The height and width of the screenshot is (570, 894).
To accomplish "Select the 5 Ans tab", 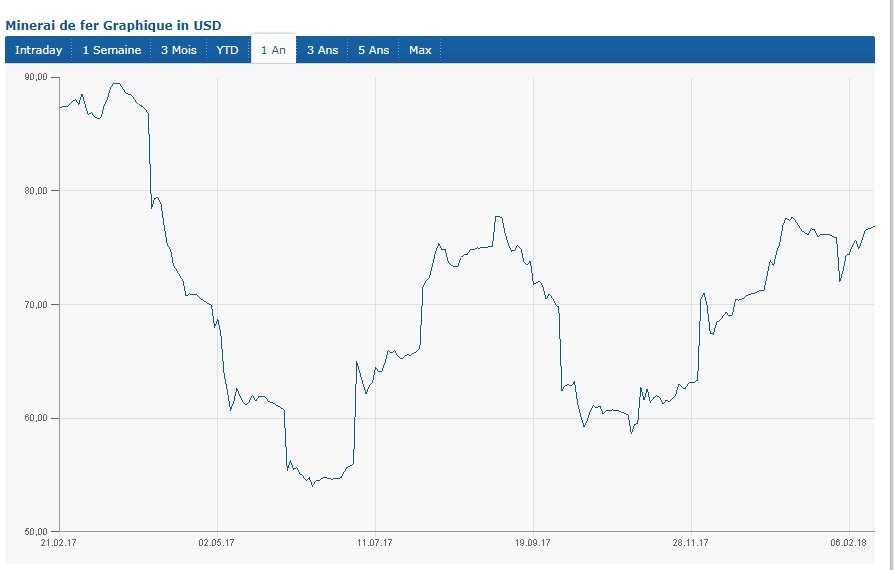I will (374, 50).
